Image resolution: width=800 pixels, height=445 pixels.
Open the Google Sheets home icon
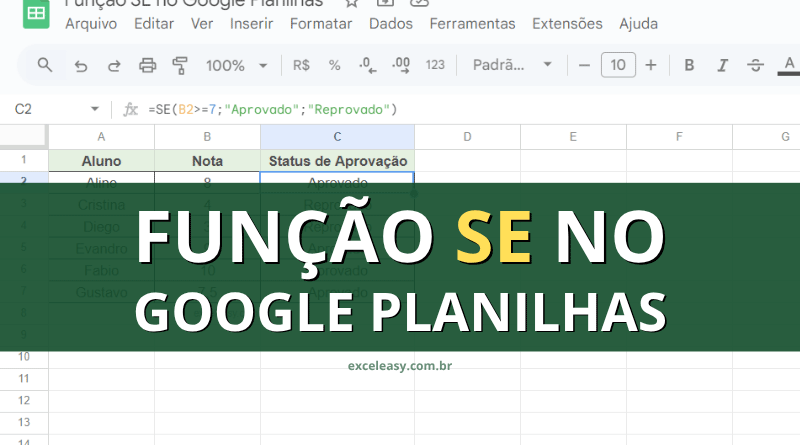point(36,13)
